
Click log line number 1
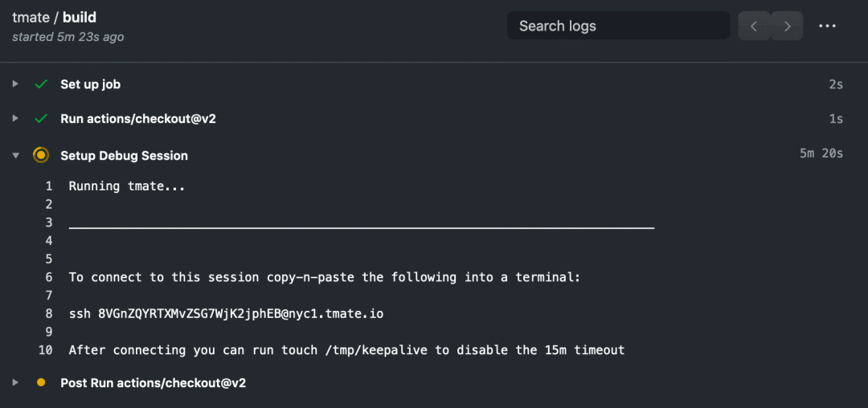tap(49, 186)
